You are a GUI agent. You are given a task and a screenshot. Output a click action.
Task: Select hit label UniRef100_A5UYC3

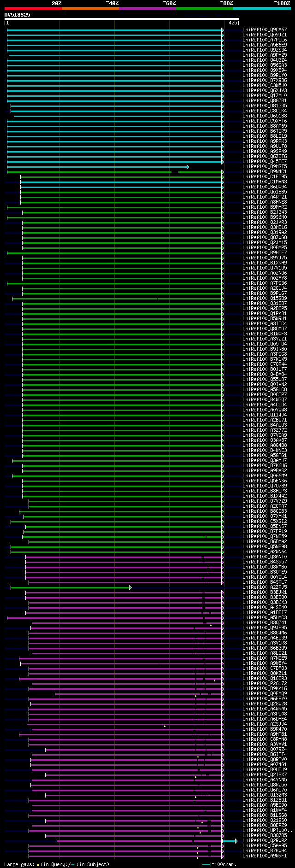pyautogui.click(x=265, y=618)
